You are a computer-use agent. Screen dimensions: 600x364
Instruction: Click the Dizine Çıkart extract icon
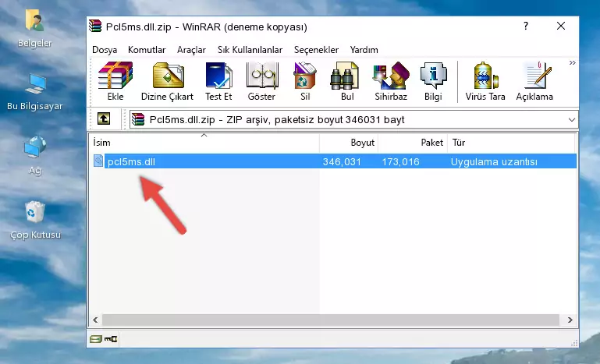(167, 81)
